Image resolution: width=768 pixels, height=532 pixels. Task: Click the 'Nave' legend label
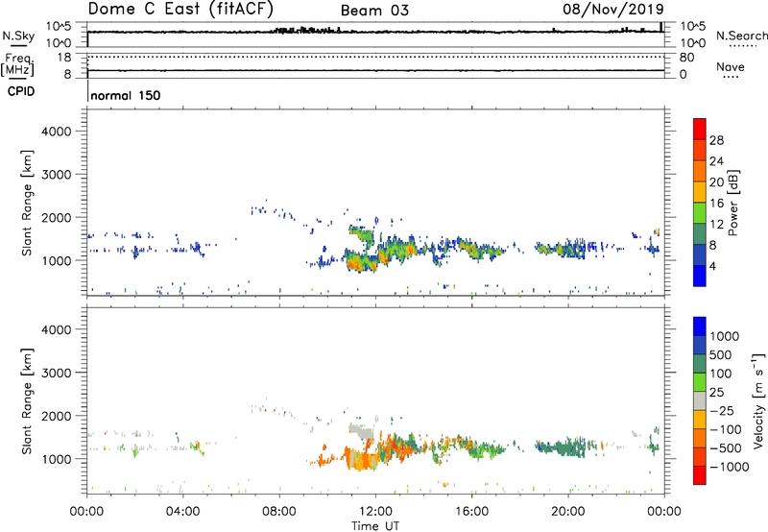tap(731, 66)
